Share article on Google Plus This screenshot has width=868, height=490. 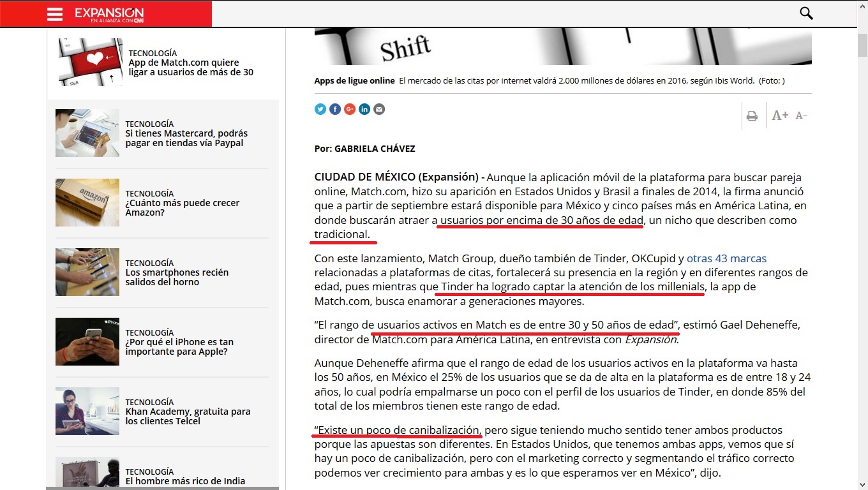(x=350, y=109)
